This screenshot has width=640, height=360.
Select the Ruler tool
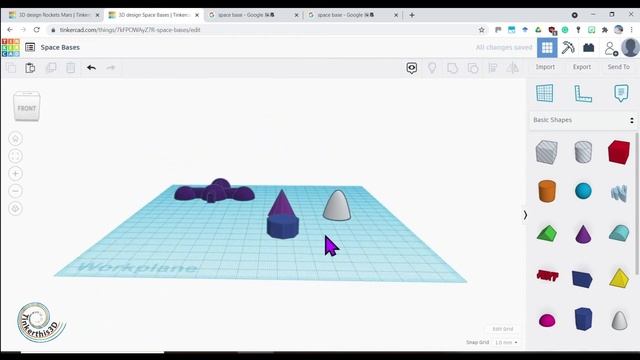click(583, 93)
